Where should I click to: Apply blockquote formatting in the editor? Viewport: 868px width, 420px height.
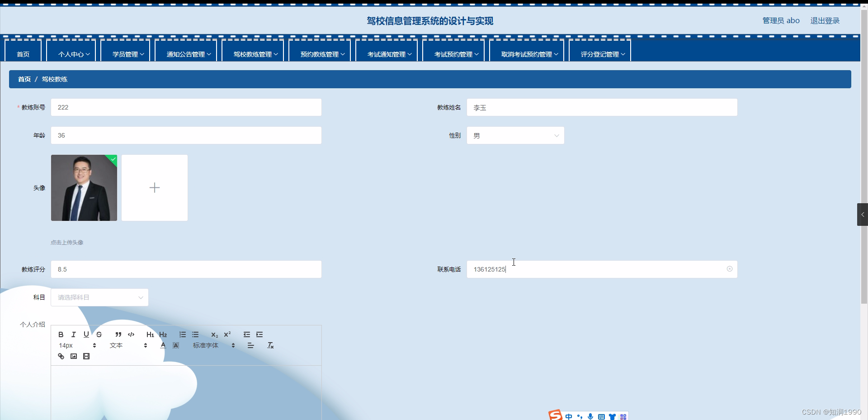point(118,334)
